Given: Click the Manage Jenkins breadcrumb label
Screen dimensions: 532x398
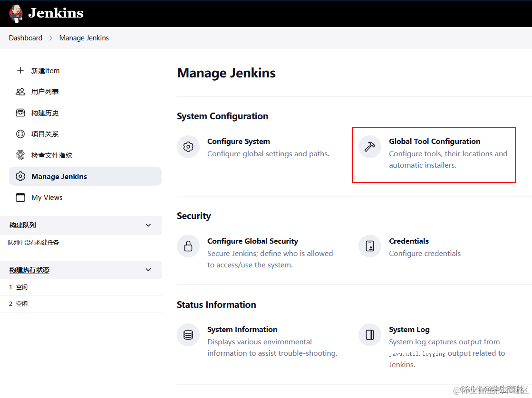Looking at the screenshot, I should point(84,38).
